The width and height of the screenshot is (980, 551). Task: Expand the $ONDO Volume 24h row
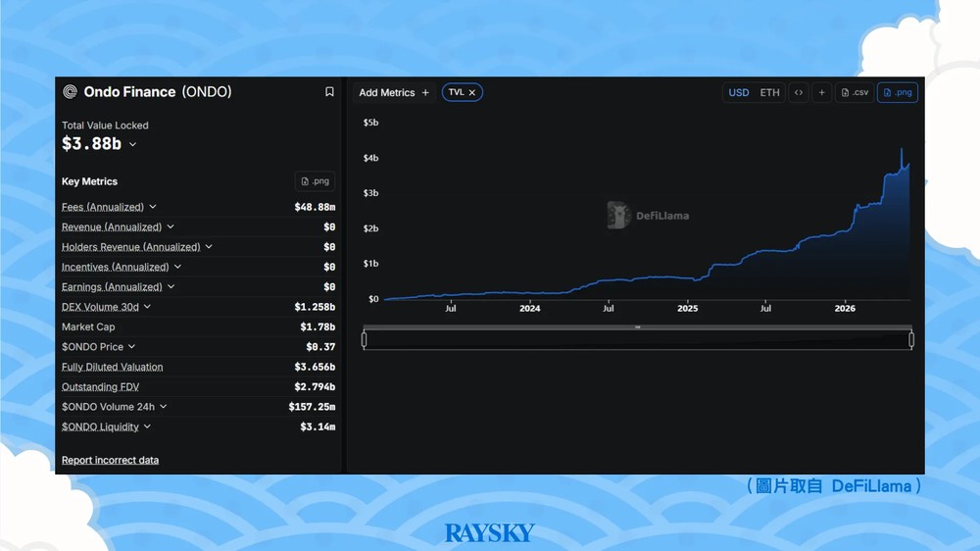(x=163, y=407)
